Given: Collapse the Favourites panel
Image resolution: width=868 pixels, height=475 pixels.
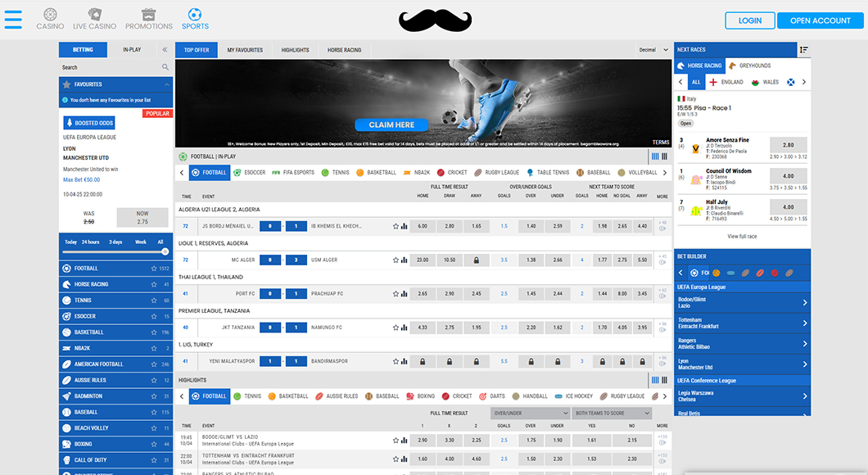Looking at the screenshot, I should [166, 84].
